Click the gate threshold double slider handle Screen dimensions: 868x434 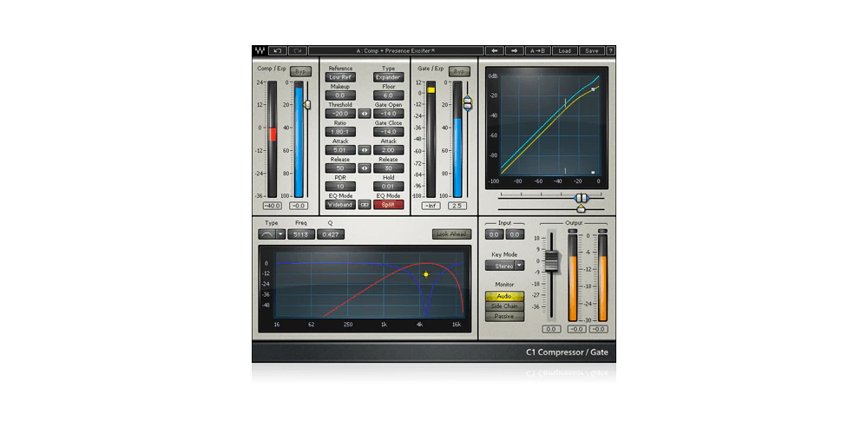(x=467, y=103)
